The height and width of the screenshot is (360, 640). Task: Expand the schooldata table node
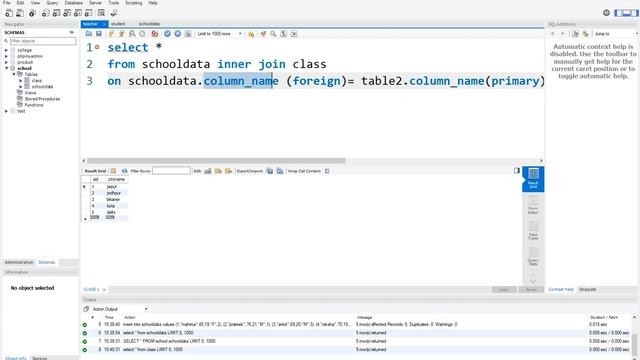pos(21,87)
